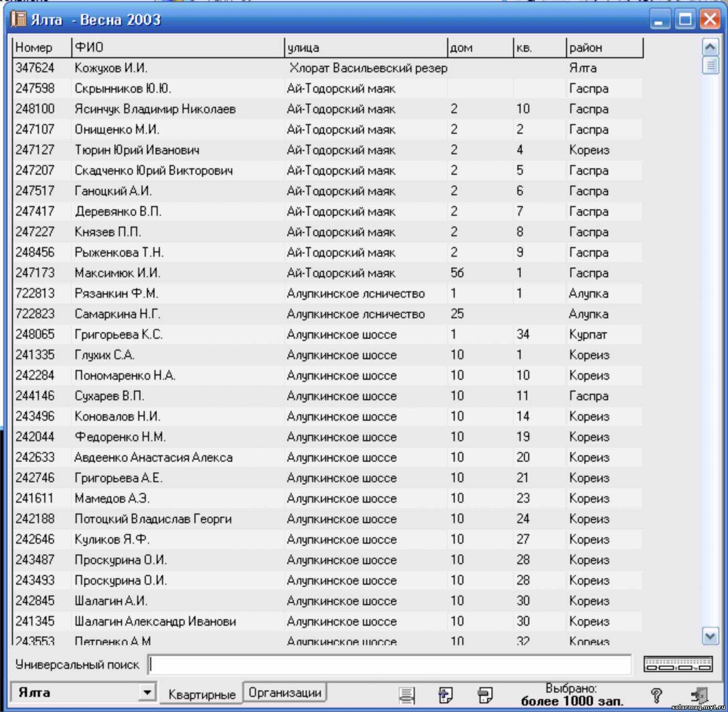This screenshot has height=712, width=728.
Task: Click the application icon in title bar
Action: [18, 19]
